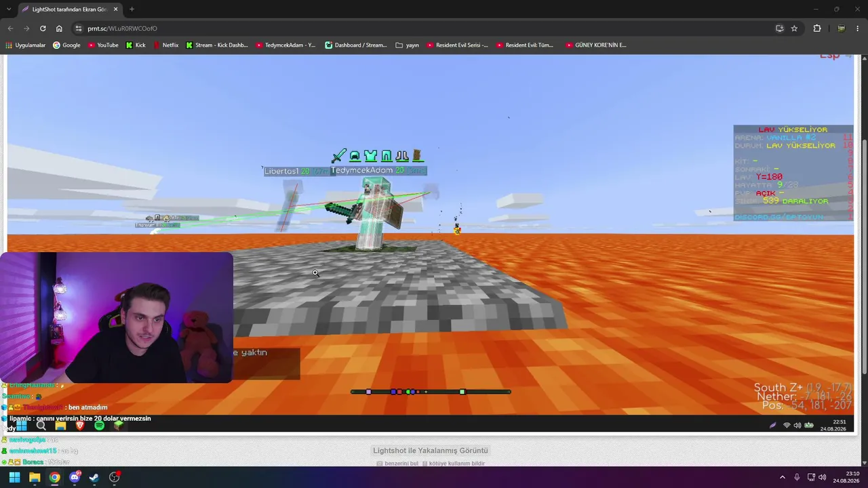Reload the prnt.sc page
This screenshot has height=488, width=868.
[x=43, y=28]
